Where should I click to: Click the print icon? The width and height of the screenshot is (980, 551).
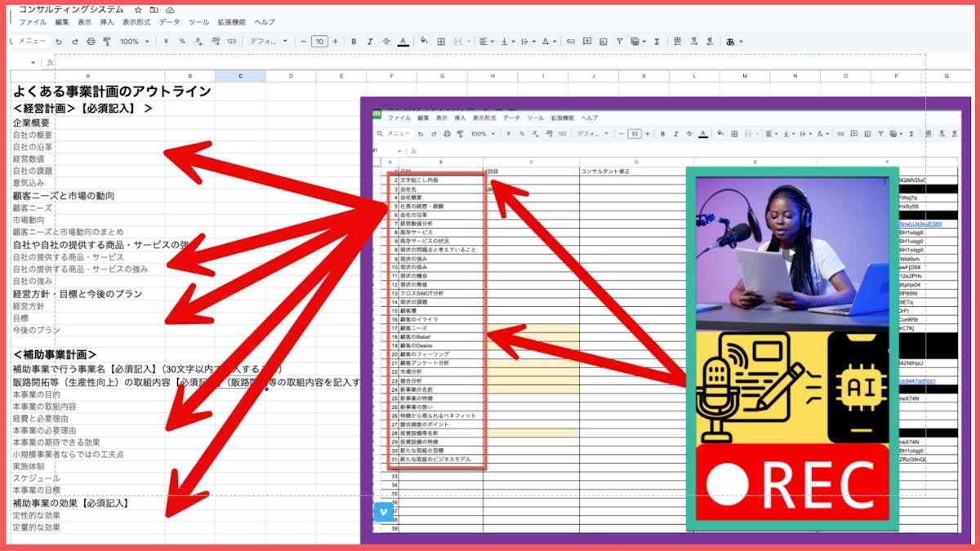click(91, 41)
